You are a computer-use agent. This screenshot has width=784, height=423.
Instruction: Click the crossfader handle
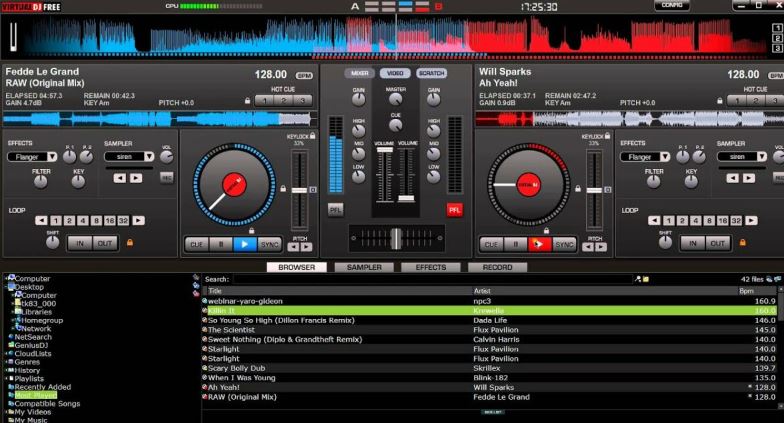pos(396,238)
